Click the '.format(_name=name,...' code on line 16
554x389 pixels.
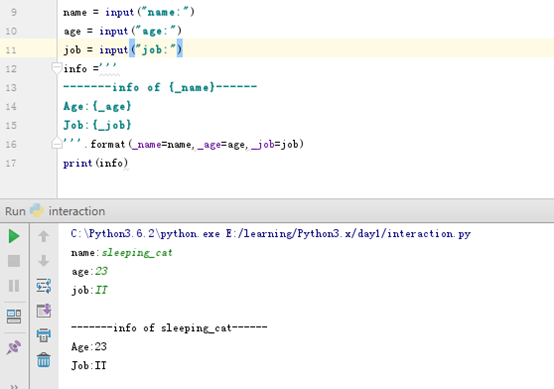(194, 144)
